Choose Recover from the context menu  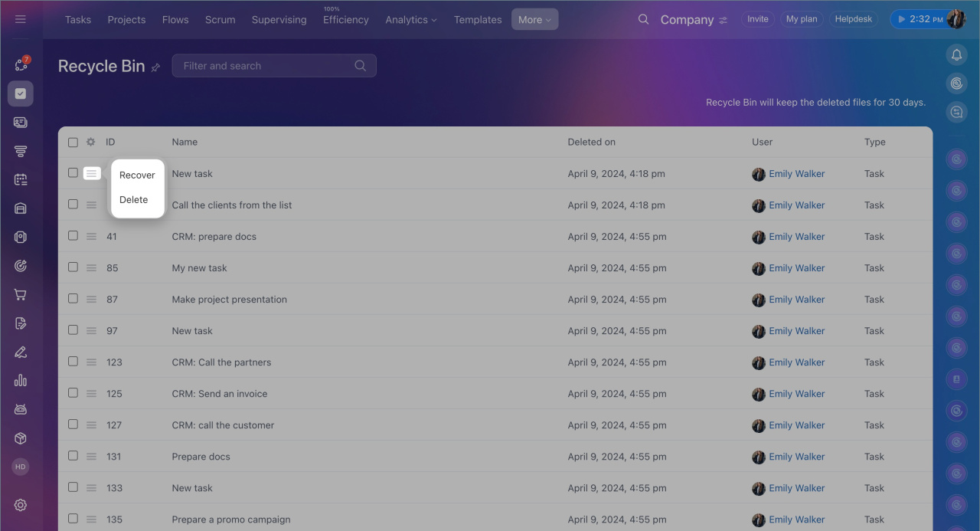pyautogui.click(x=137, y=175)
